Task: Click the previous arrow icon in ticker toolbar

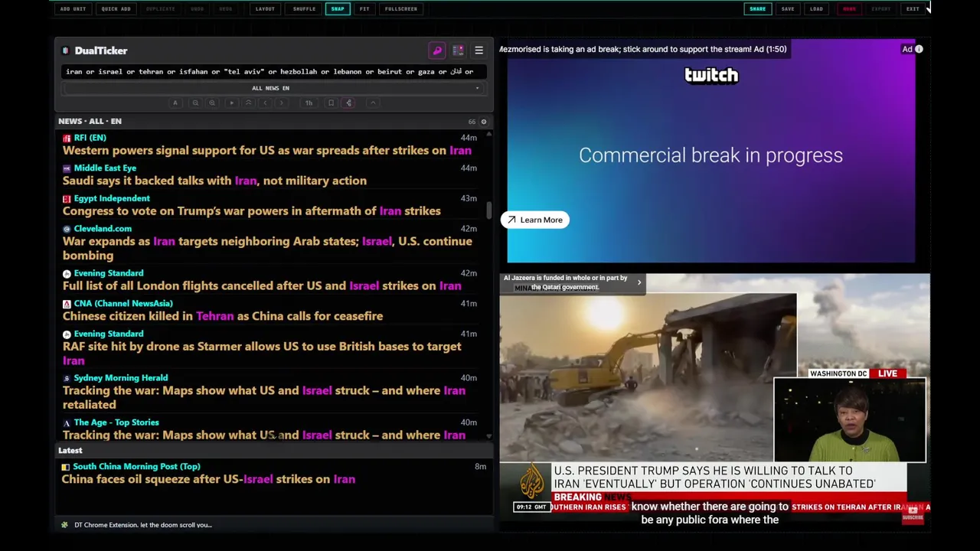Action: pyautogui.click(x=265, y=103)
